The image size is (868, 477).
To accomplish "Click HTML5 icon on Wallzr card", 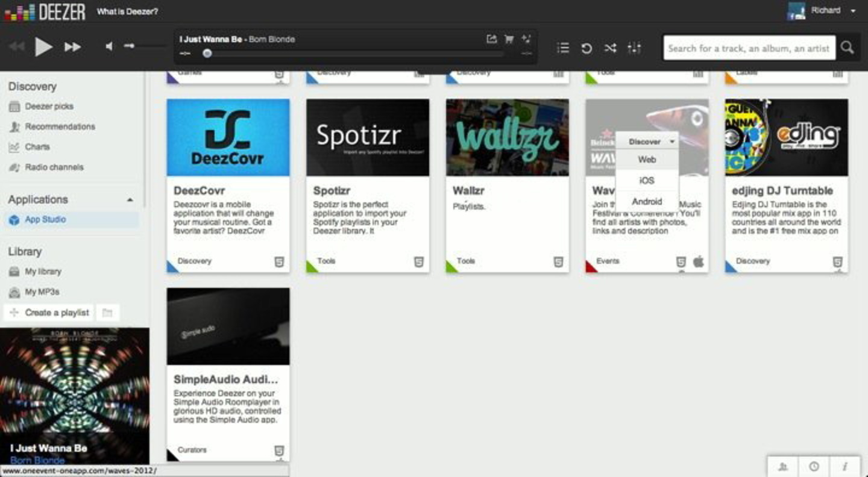I will coord(559,262).
